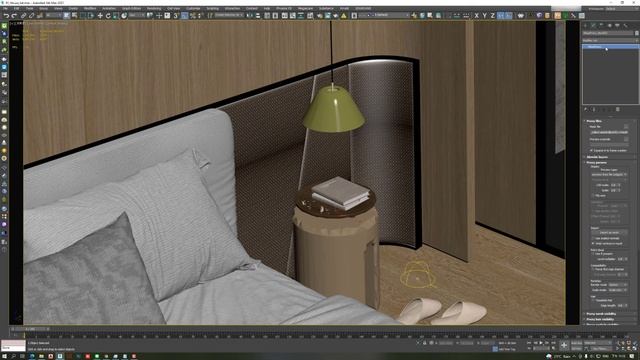
Task: Click the object color swatch beside name field
Action: point(636,33)
